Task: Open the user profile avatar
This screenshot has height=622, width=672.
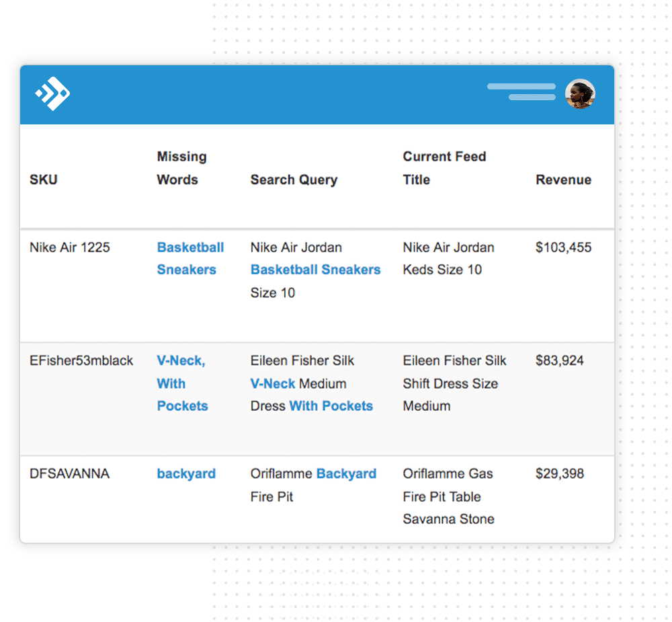Action: 580,94
